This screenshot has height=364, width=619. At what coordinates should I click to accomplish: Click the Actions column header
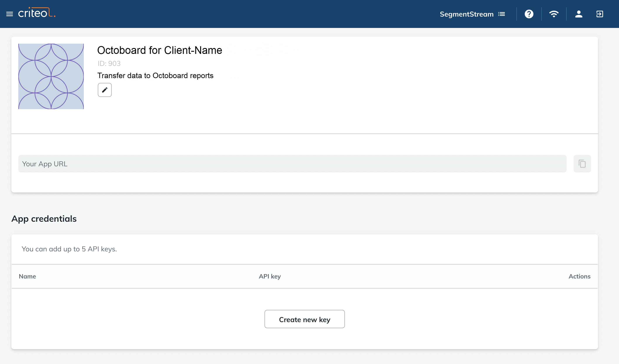[x=579, y=276]
